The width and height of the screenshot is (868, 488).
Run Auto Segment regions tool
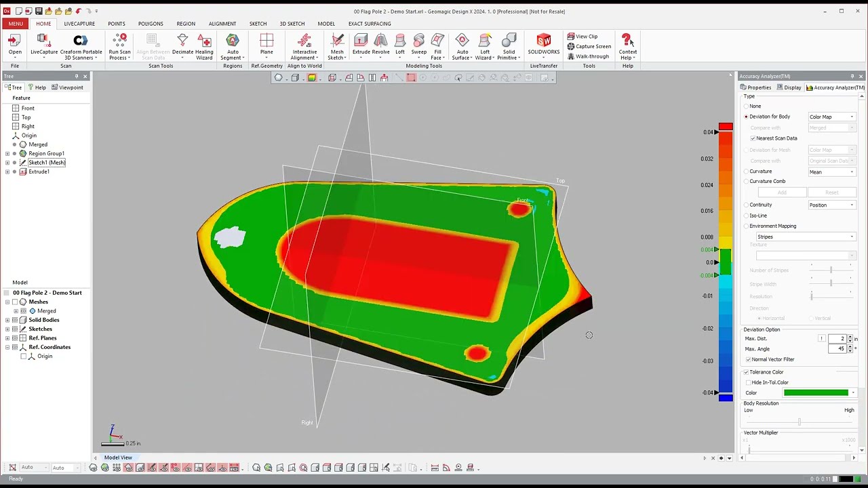point(233,46)
